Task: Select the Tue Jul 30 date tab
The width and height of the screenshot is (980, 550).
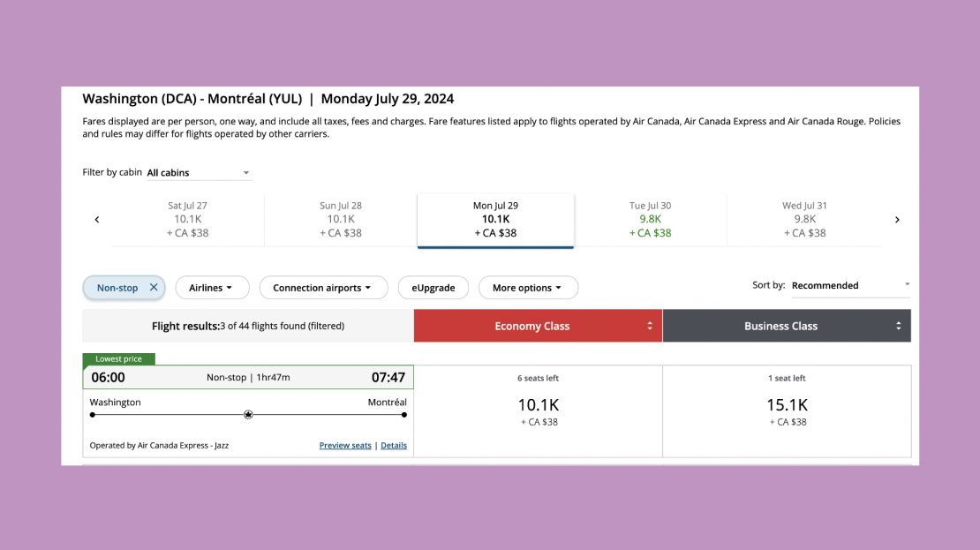Action: (650, 219)
